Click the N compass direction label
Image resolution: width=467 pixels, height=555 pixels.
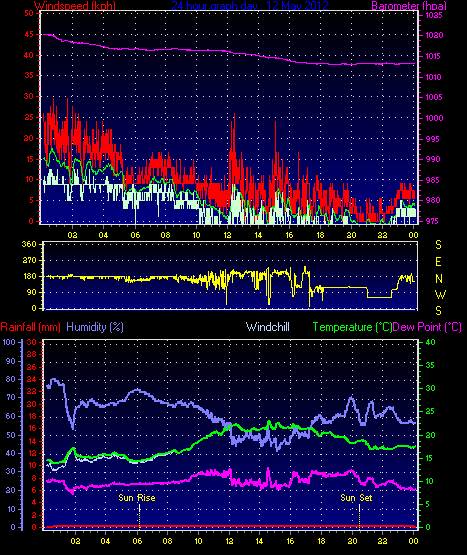coord(439,279)
